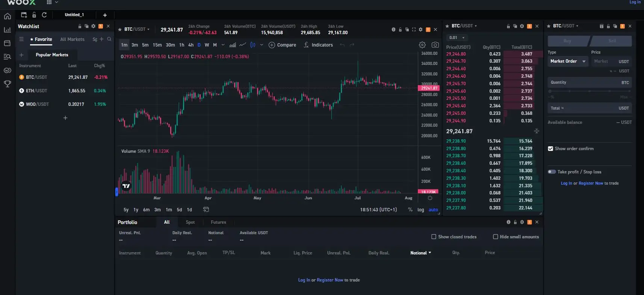
Task: Click the trophy icon in left sidebar
Action: 7,84
